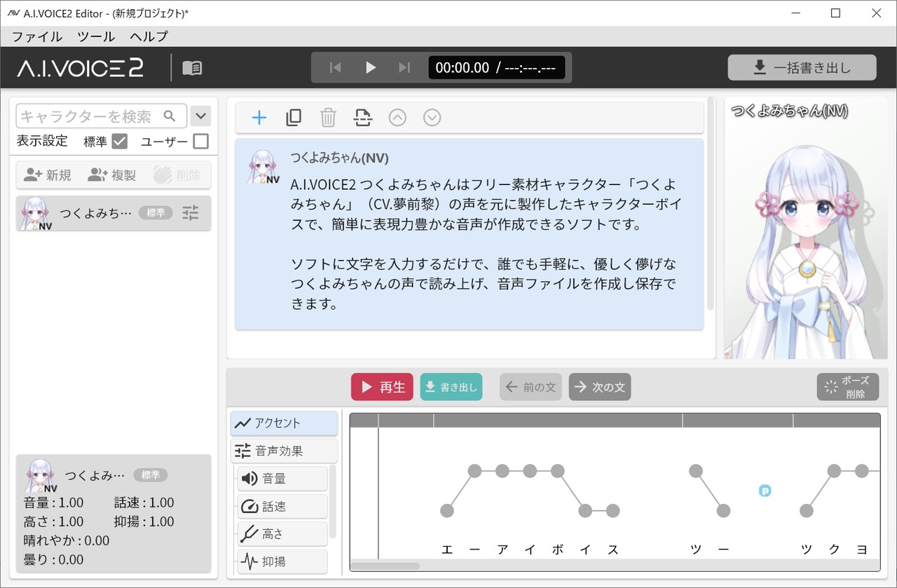Open the ヘルプ menu
Screen dimensions: 897x588
coord(149,36)
